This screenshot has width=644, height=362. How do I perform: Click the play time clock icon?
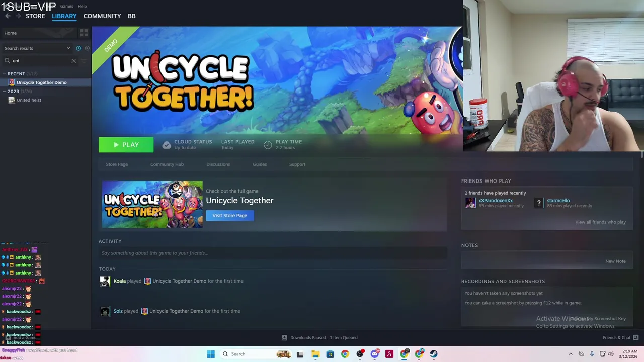268,145
